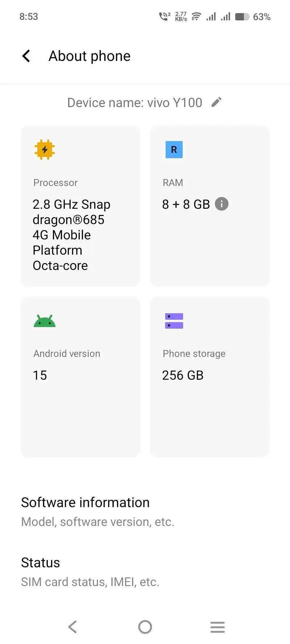The image size is (290, 644).
Task: Tap the green Android robot icon
Action: (x=45, y=321)
